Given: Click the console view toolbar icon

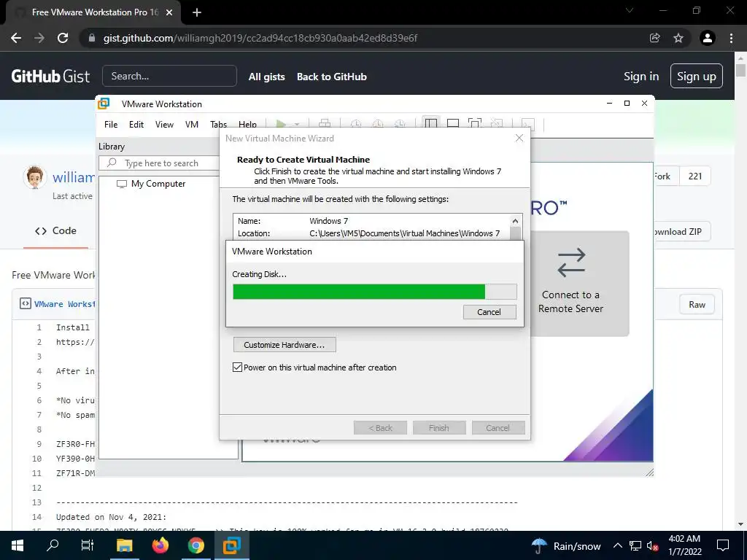Looking at the screenshot, I should point(528,124).
